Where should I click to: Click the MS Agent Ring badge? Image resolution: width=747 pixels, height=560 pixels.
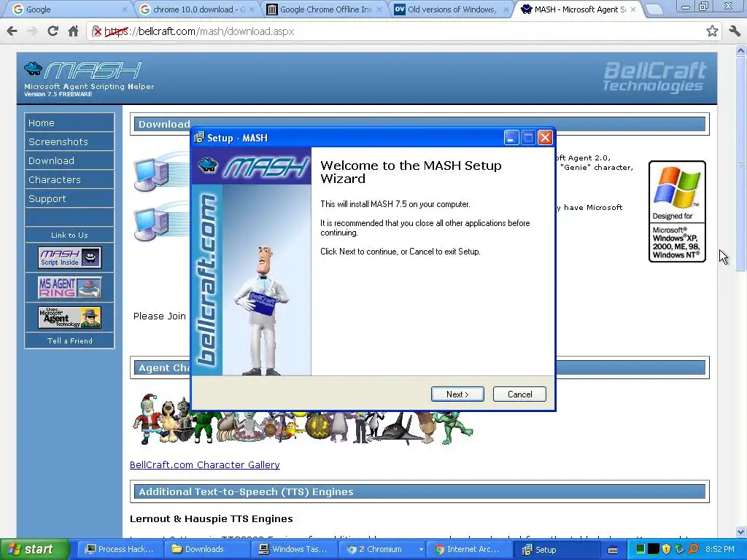tap(69, 287)
